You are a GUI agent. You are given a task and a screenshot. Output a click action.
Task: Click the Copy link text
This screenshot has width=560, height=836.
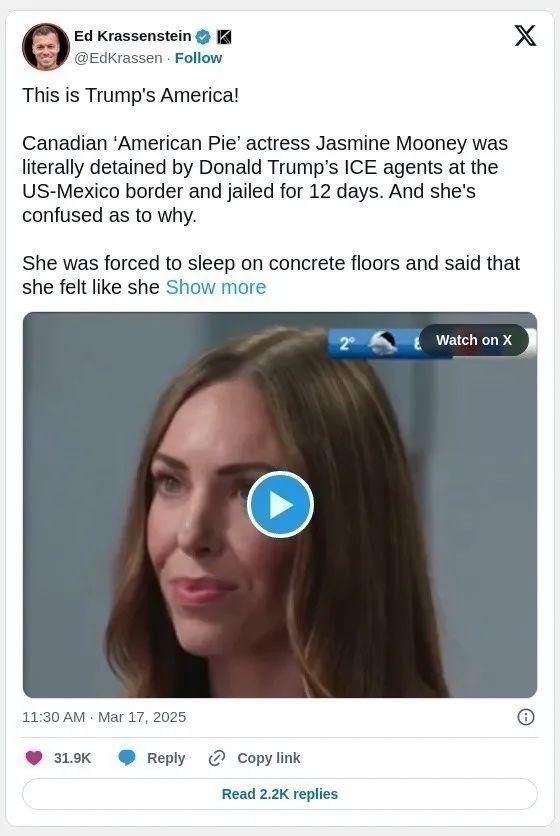(x=269, y=758)
